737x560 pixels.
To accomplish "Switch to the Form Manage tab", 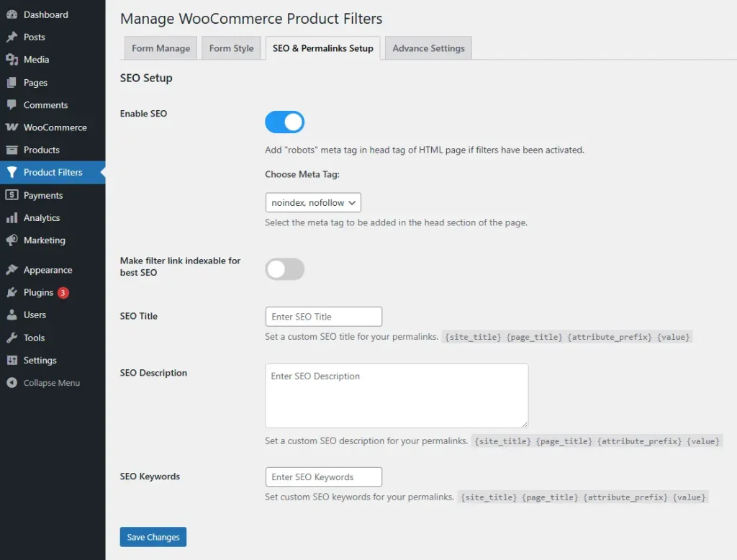I will pos(160,48).
